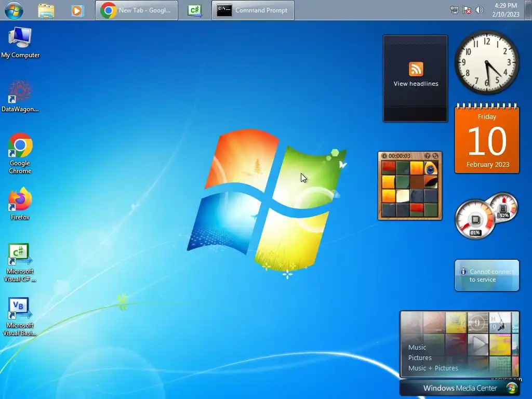Screen dimensions: 532x399
Task: Select the My Computer desktop icon
Action: [20, 43]
